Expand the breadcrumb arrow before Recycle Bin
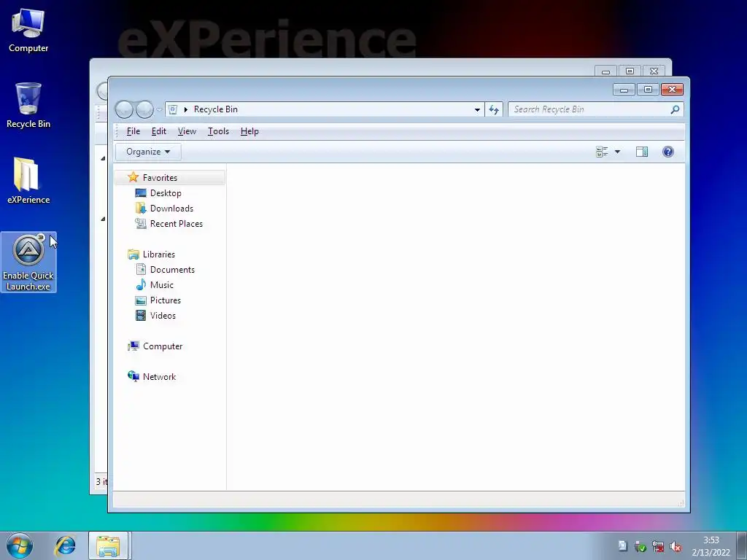Viewport: 747px width, 560px height. 186,109
